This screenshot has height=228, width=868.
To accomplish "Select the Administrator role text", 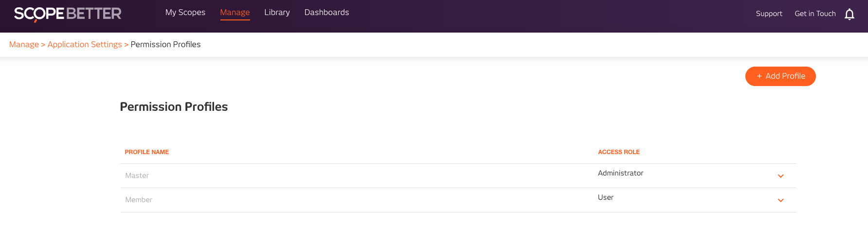I will [x=620, y=173].
